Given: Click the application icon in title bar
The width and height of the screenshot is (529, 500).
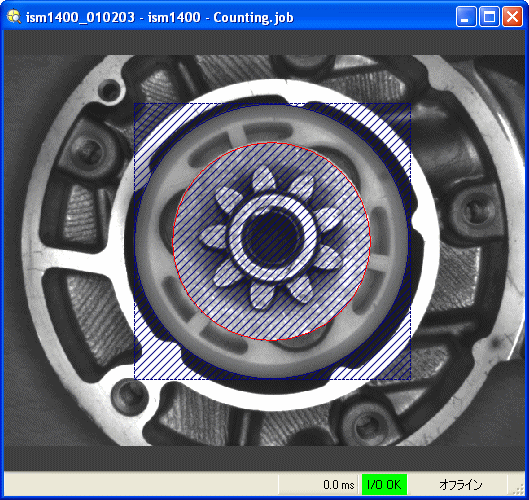Looking at the screenshot, I should tap(14, 17).
